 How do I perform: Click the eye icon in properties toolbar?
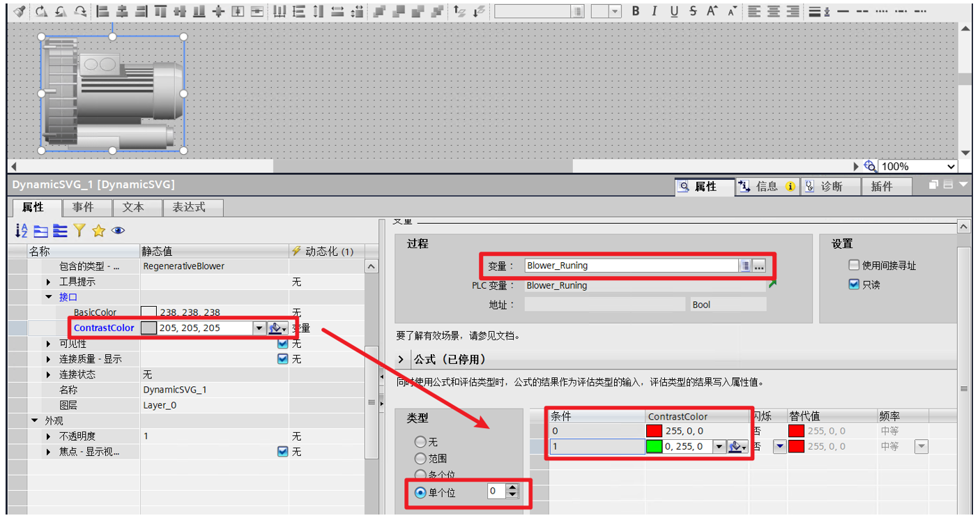(118, 231)
